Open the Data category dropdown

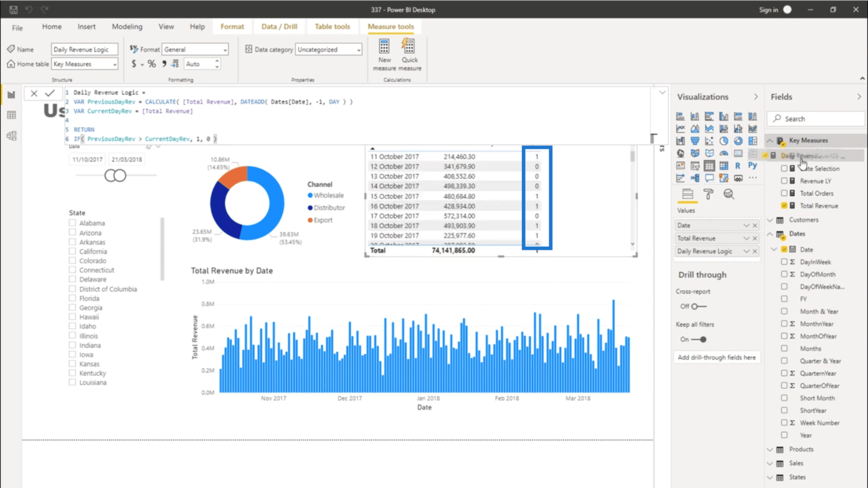[329, 50]
